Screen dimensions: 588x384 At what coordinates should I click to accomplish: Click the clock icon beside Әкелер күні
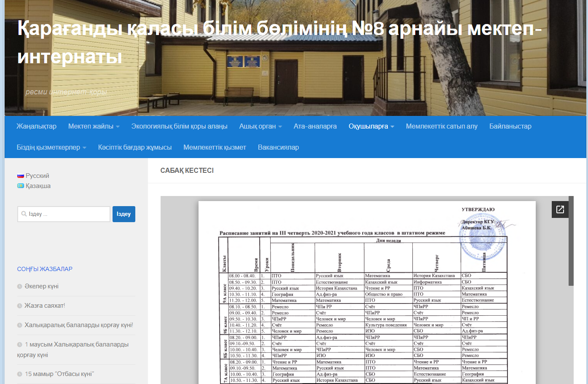point(19,287)
